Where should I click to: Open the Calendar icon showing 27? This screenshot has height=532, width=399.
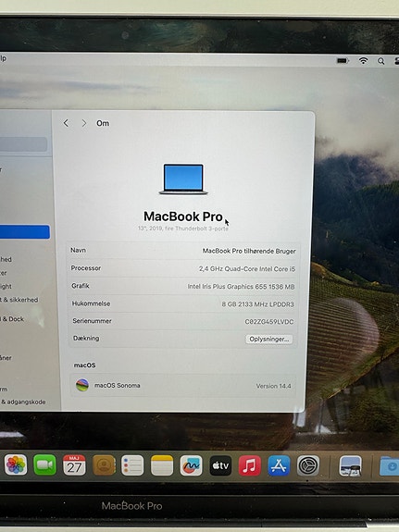[x=74, y=465]
